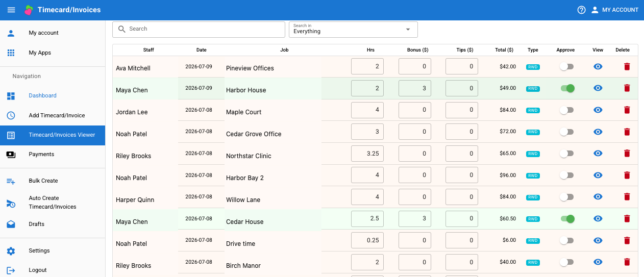View Maya Chen Harbor House timecard

[598, 88]
